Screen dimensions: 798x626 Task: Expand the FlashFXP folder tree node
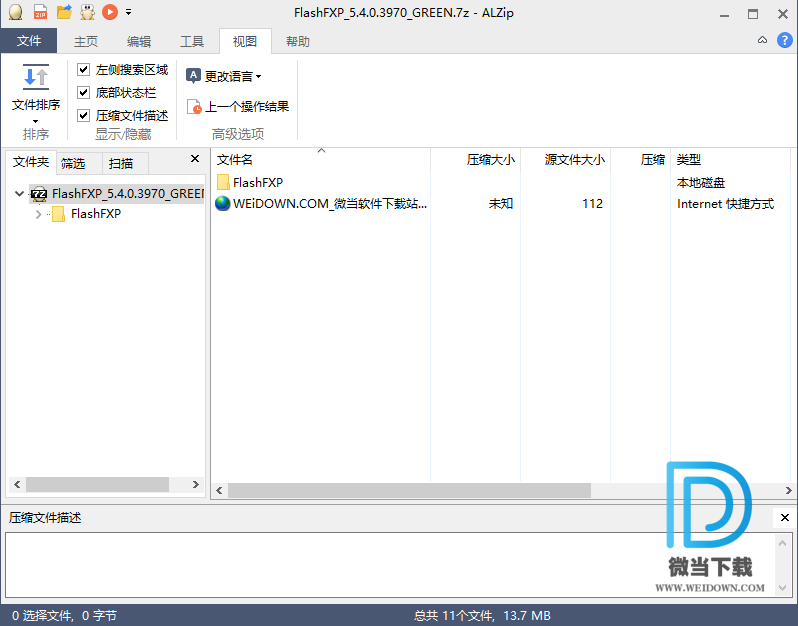point(38,214)
